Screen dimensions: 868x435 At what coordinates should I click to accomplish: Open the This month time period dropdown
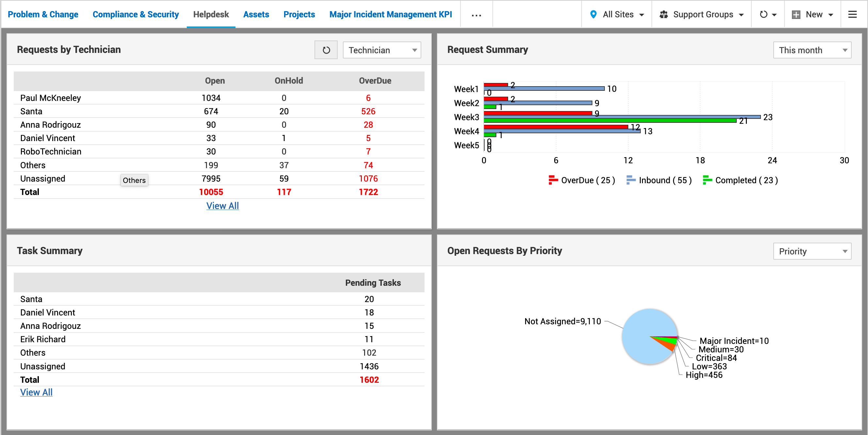coord(812,50)
